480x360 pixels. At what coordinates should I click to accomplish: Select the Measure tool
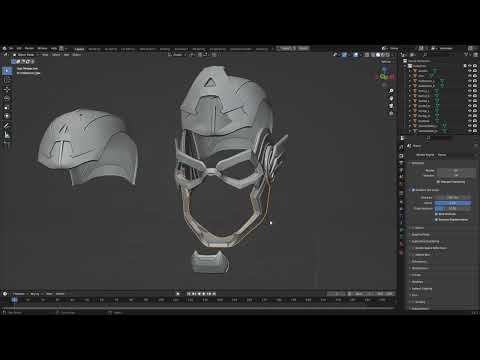(7, 135)
